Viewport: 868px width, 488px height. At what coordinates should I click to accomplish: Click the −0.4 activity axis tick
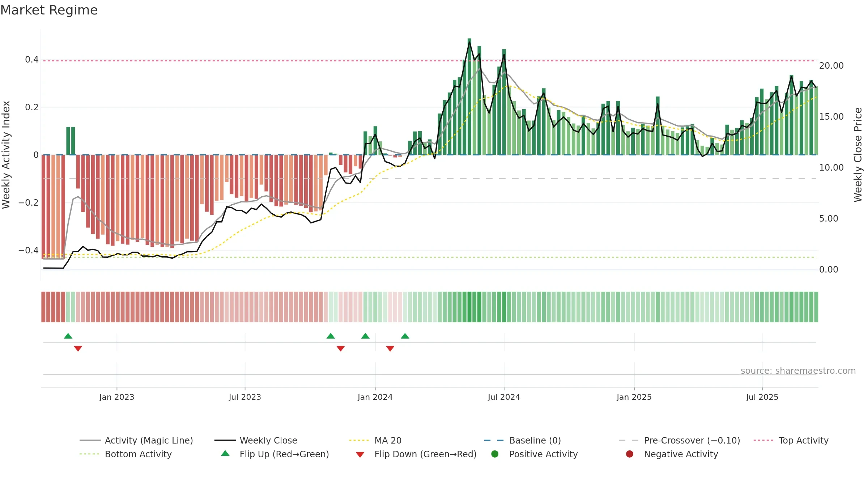[x=29, y=251]
